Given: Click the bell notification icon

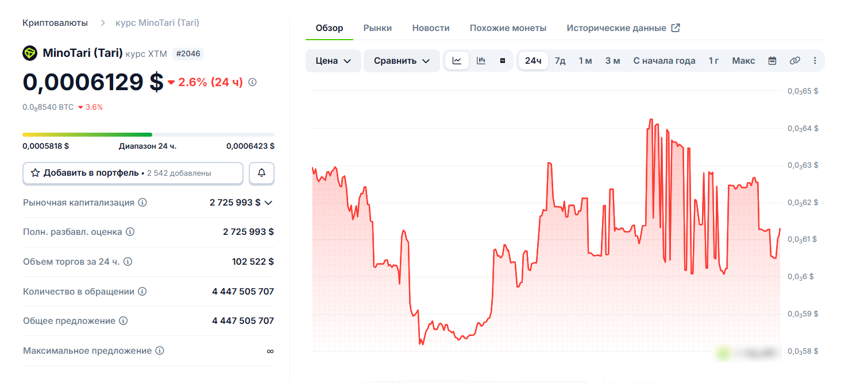Looking at the screenshot, I should 261,173.
